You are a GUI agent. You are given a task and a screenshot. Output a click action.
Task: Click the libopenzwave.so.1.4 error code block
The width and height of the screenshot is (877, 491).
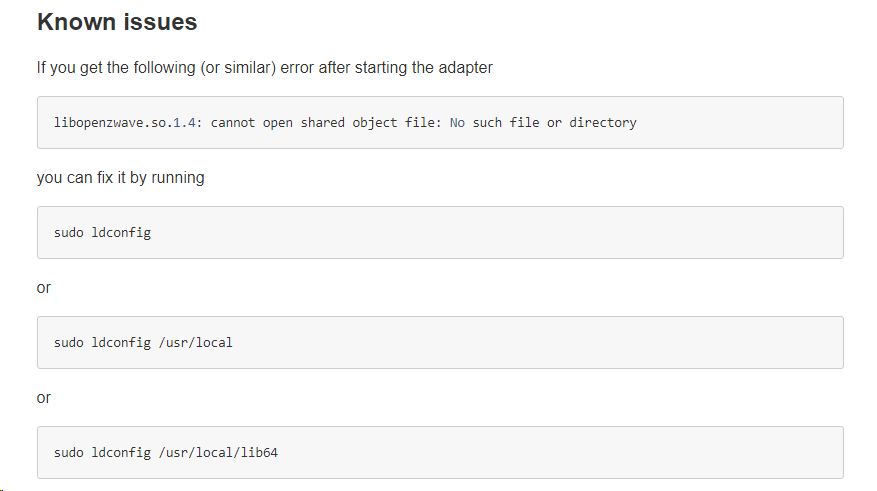pos(440,122)
